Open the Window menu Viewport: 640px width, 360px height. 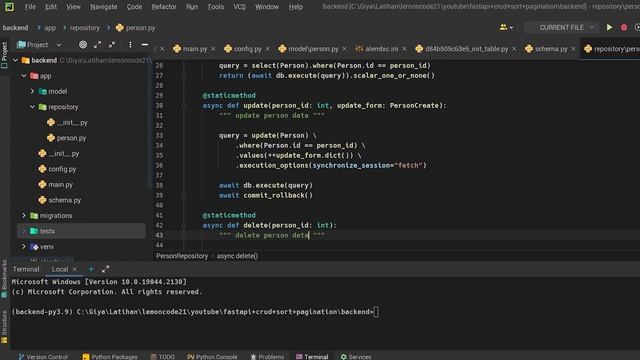267,7
